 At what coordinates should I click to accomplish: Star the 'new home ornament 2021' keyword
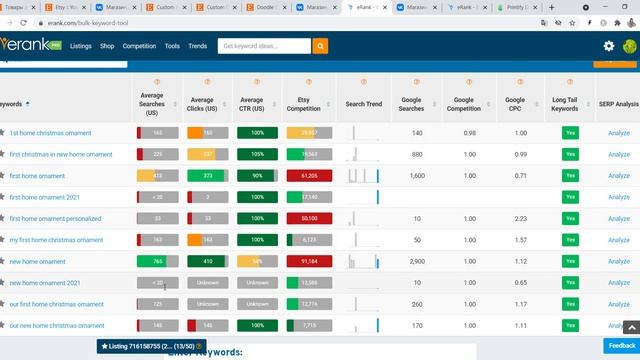tap(2, 282)
